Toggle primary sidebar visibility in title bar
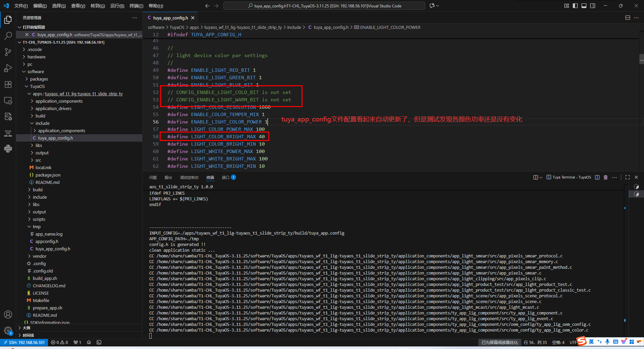The width and height of the screenshot is (644, 349). [575, 6]
